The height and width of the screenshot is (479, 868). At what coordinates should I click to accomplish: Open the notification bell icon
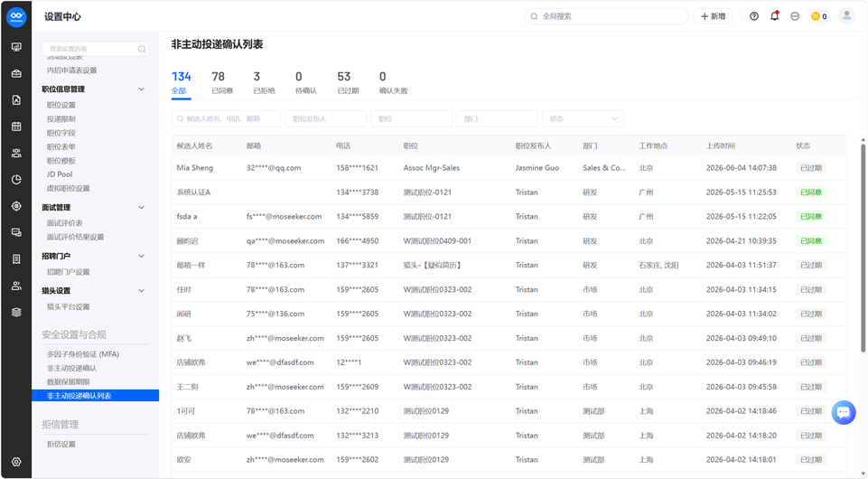[774, 16]
